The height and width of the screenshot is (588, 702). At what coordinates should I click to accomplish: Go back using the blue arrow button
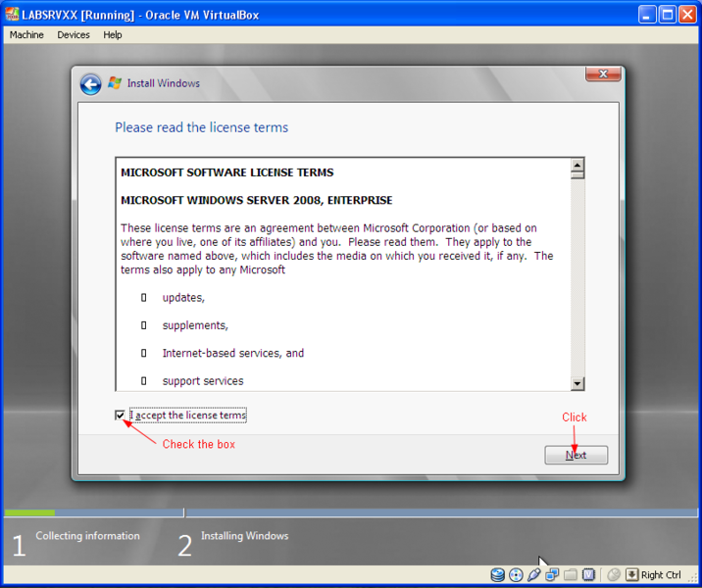(x=90, y=84)
